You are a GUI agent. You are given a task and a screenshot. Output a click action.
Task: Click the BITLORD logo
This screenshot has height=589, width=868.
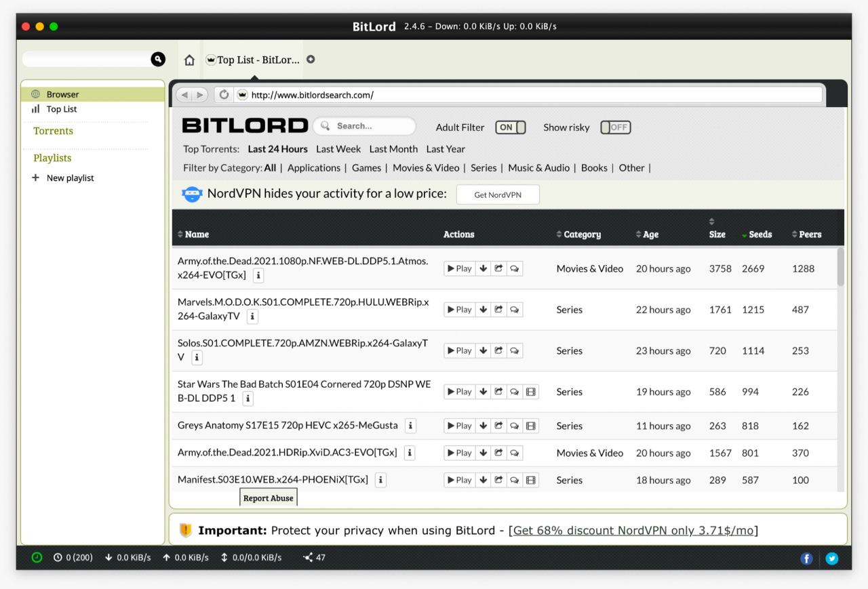click(245, 125)
